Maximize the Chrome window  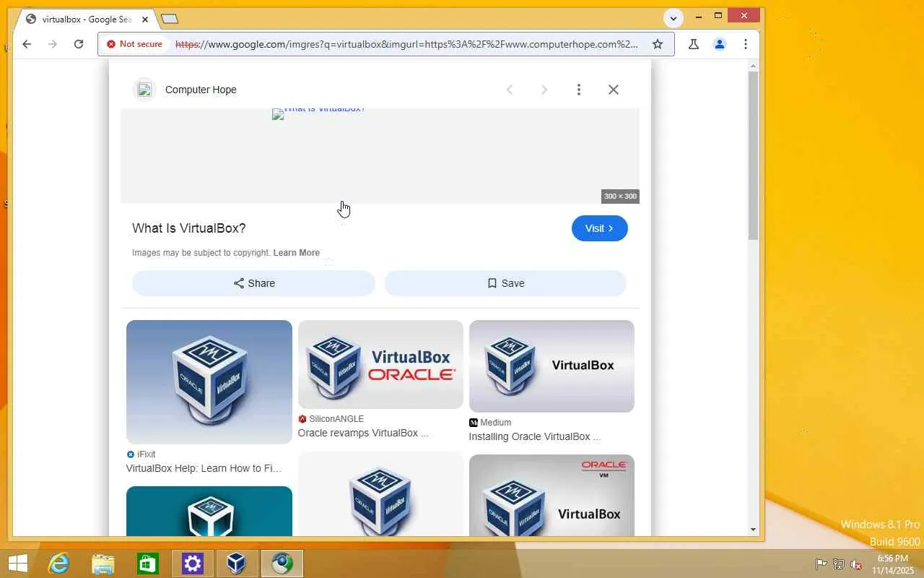pos(718,15)
